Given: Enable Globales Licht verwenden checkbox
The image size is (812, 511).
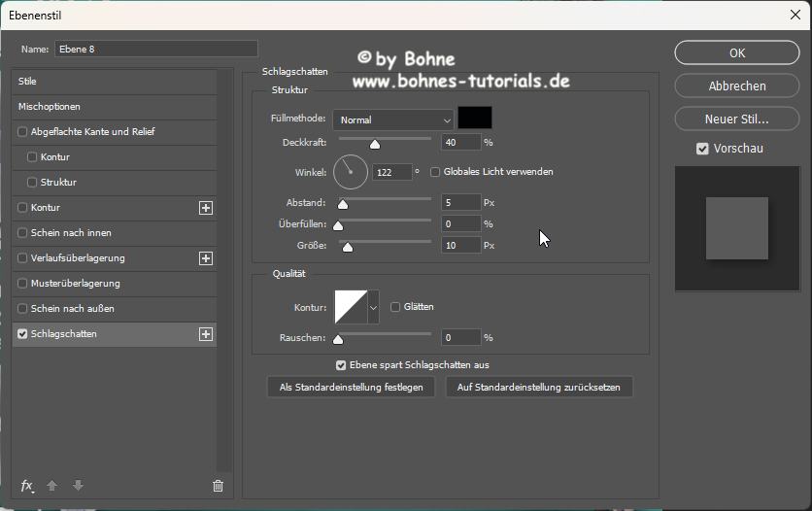Looking at the screenshot, I should click(x=435, y=172).
